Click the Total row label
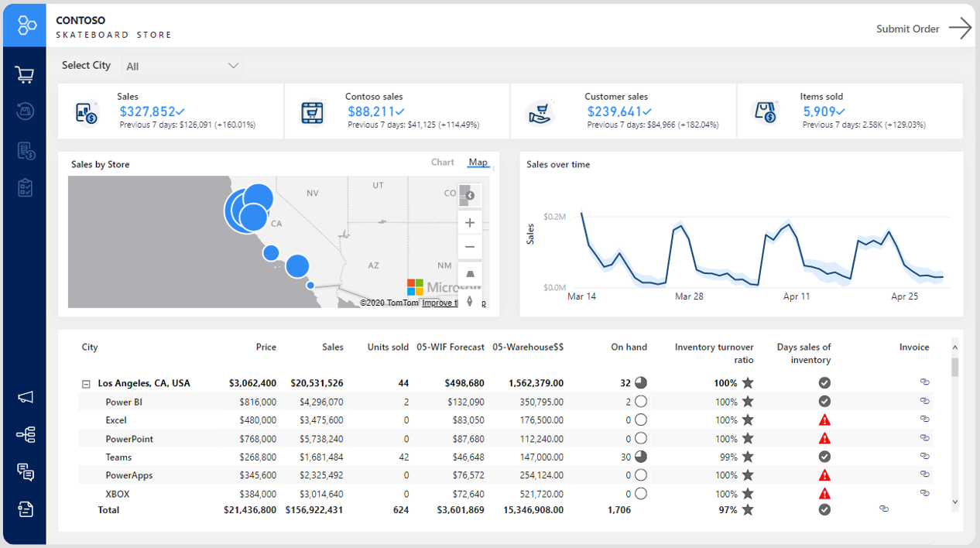 click(108, 510)
